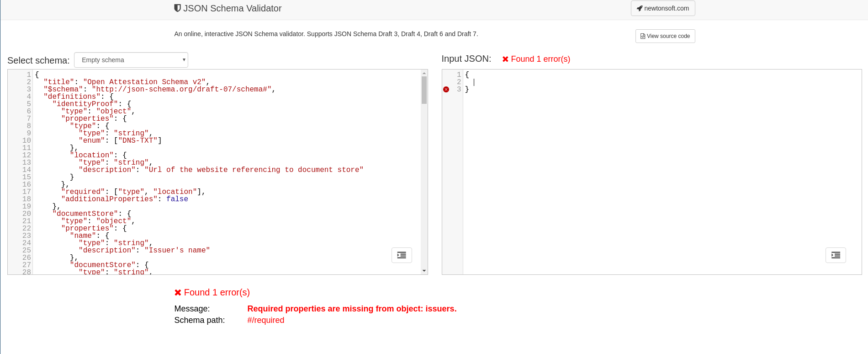Click the rocket icon in the newtonsoft.com button

point(640,8)
